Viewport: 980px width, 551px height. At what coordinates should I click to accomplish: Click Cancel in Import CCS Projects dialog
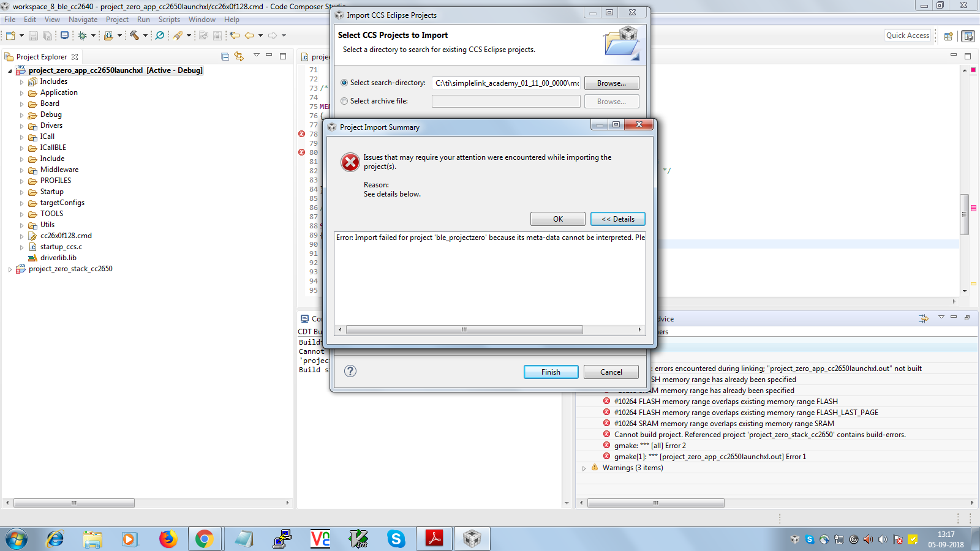point(611,372)
